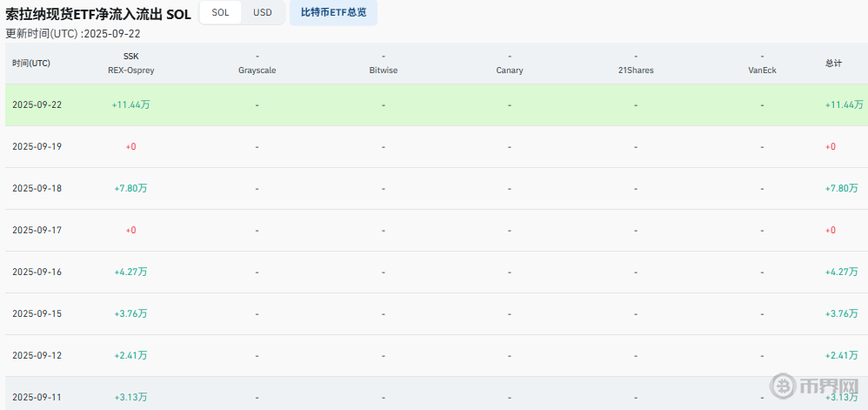
Task: Click 总计 value +0 for 2025-09-19
Action: [x=831, y=146]
